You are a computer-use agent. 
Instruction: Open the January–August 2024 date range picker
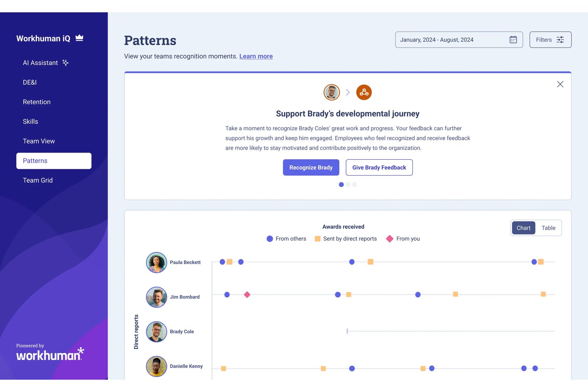coord(459,40)
